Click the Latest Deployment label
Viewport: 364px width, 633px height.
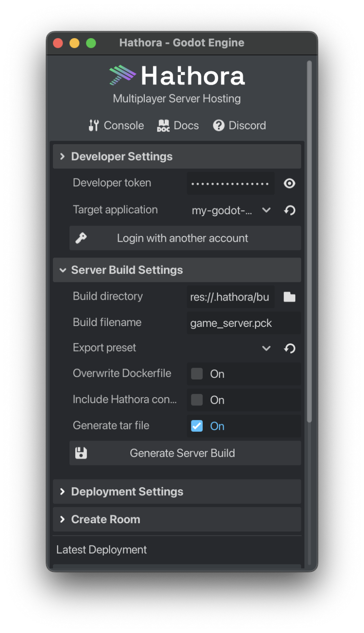[102, 550]
